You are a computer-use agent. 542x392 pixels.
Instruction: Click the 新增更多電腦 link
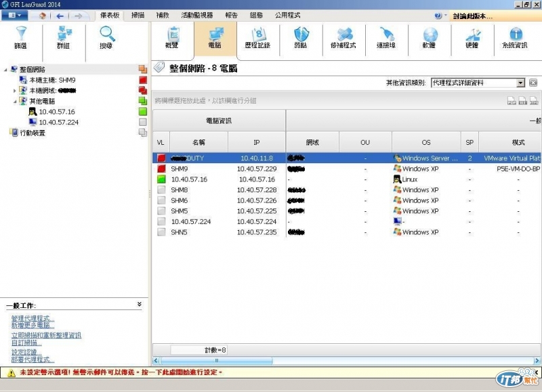[x=33, y=326]
